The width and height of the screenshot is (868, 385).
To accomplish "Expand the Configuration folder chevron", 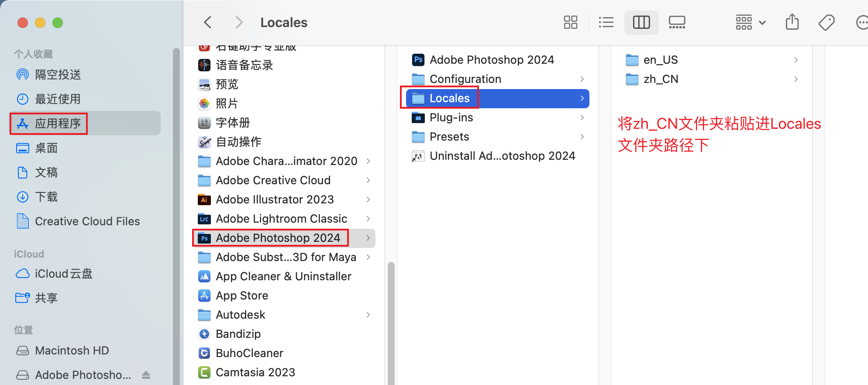I will pos(582,79).
